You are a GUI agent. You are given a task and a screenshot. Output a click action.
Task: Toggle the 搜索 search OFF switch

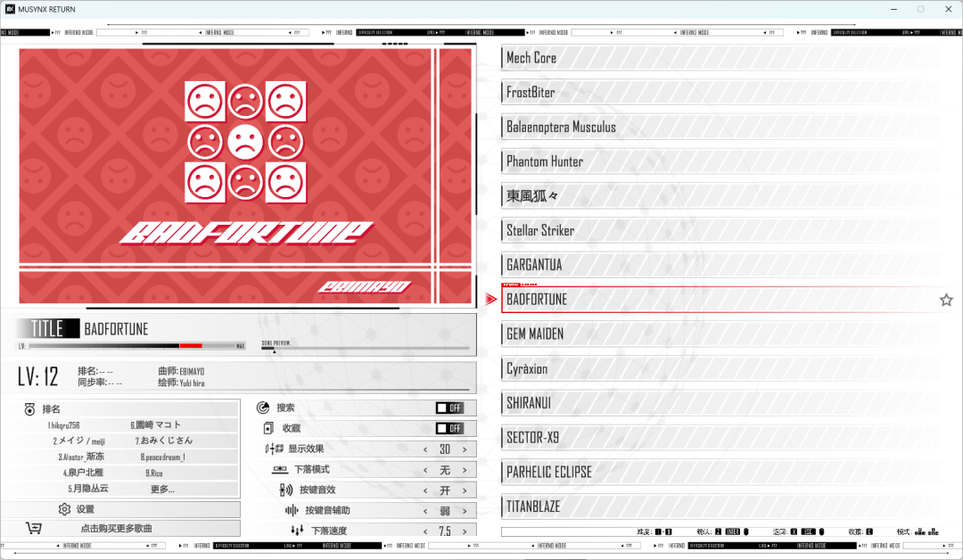click(449, 408)
